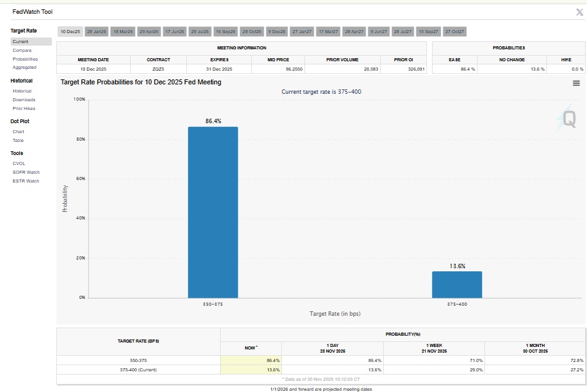Open Compare under Target Rate

[22, 50]
